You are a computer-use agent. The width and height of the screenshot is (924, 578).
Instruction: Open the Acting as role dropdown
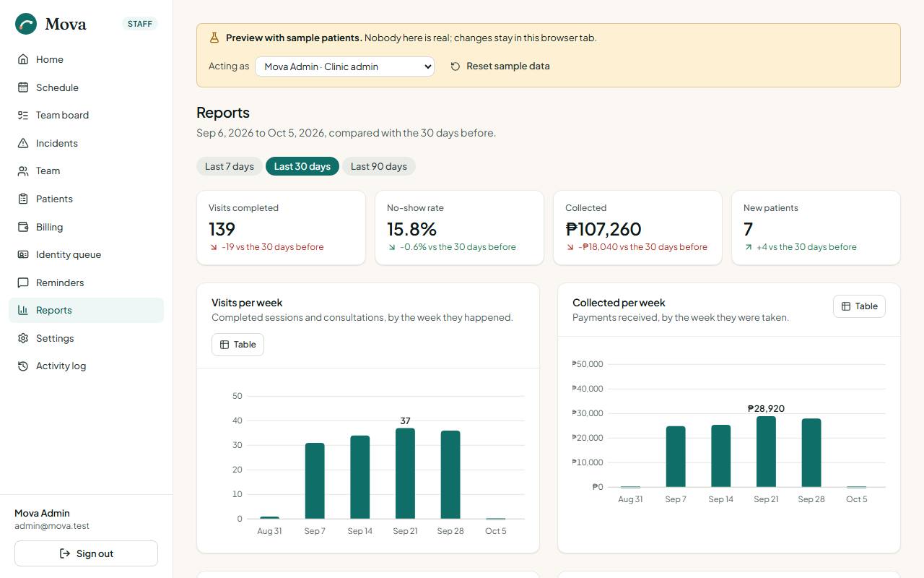[x=344, y=66]
